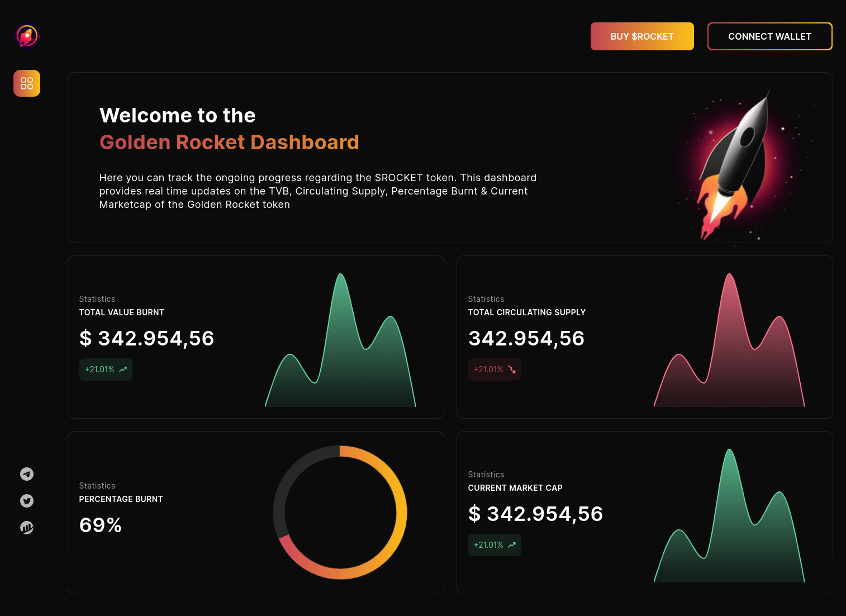The height and width of the screenshot is (616, 846).
Task: Click the Current Market Cap $ 342.954,56 amount
Action: coord(536,514)
